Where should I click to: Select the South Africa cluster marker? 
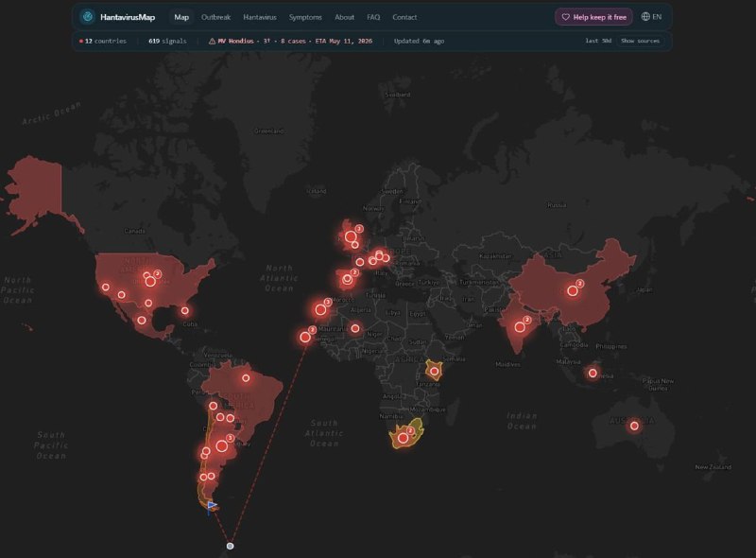pos(404,438)
